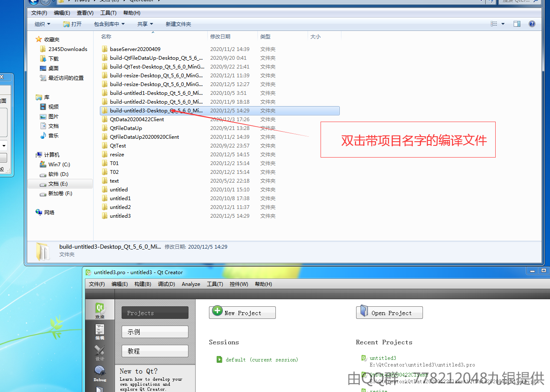Image resolution: width=550 pixels, height=392 pixels.
Task: Click the New Project button
Action: point(242,313)
